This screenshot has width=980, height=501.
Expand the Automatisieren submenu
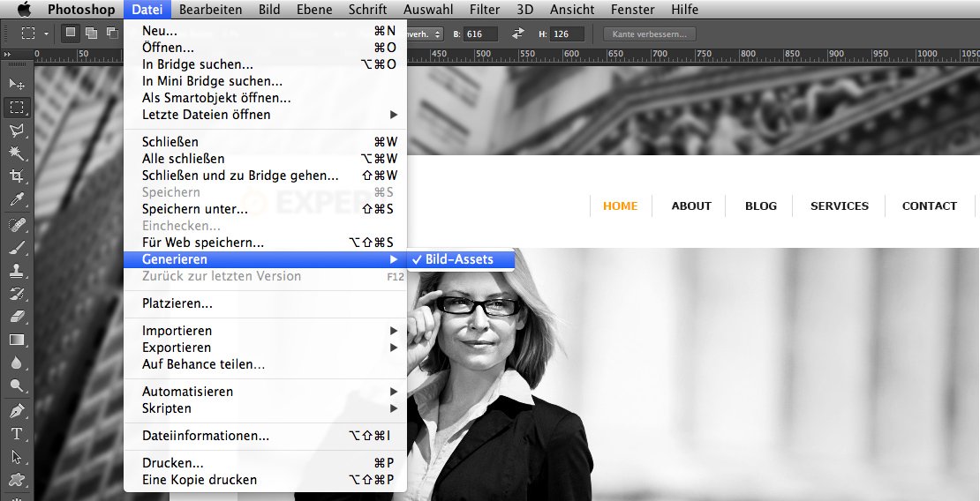(x=265, y=392)
